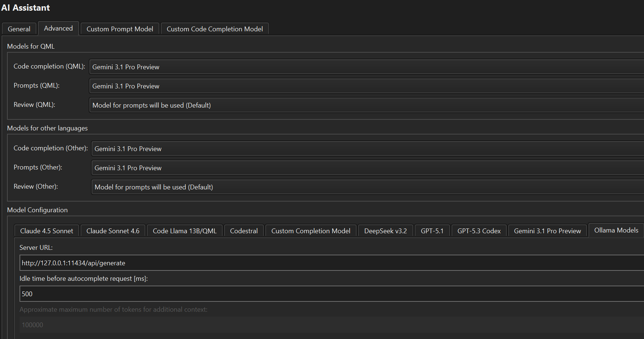Select the Codestral configuration tab
The image size is (644, 339).
[244, 231]
